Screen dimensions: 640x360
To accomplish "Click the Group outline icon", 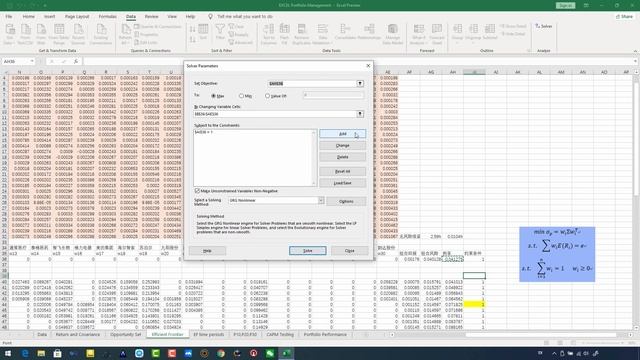I will pos(457,33).
